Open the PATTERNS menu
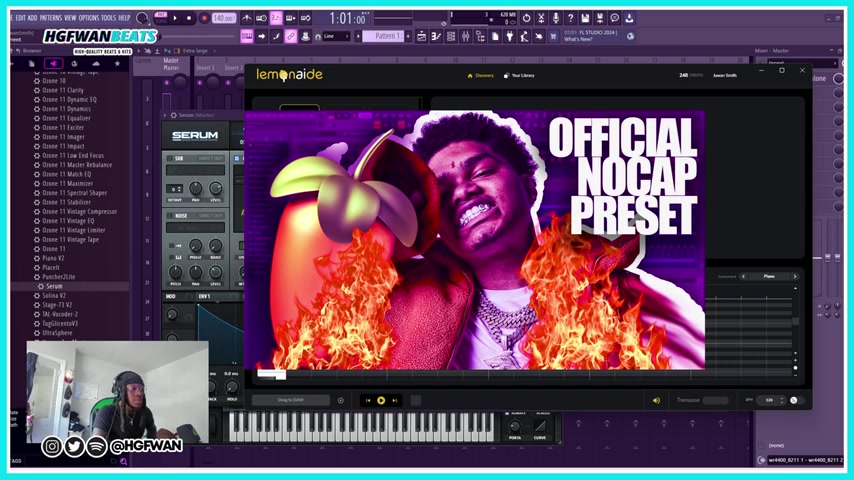Image resolution: width=854 pixels, height=480 pixels. coord(51,18)
